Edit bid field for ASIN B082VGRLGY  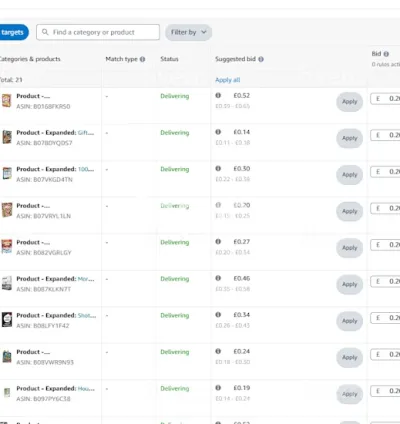coord(385,245)
